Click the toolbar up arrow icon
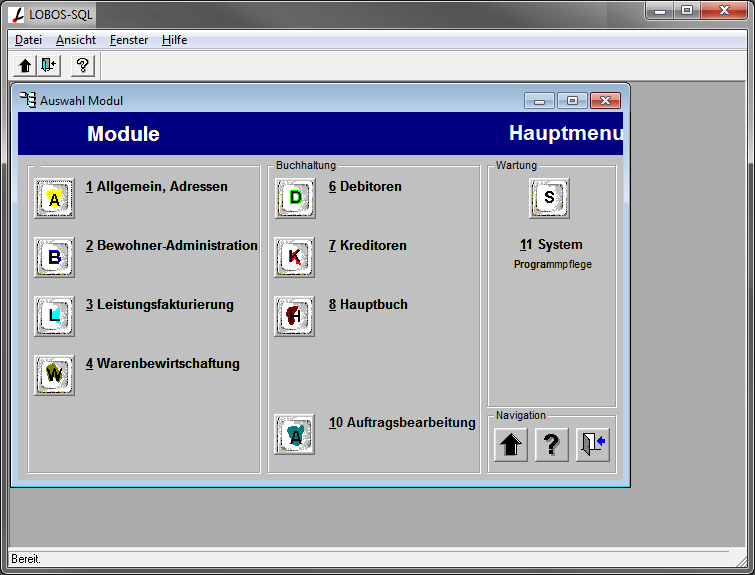The width and height of the screenshot is (755, 575). tap(26, 66)
